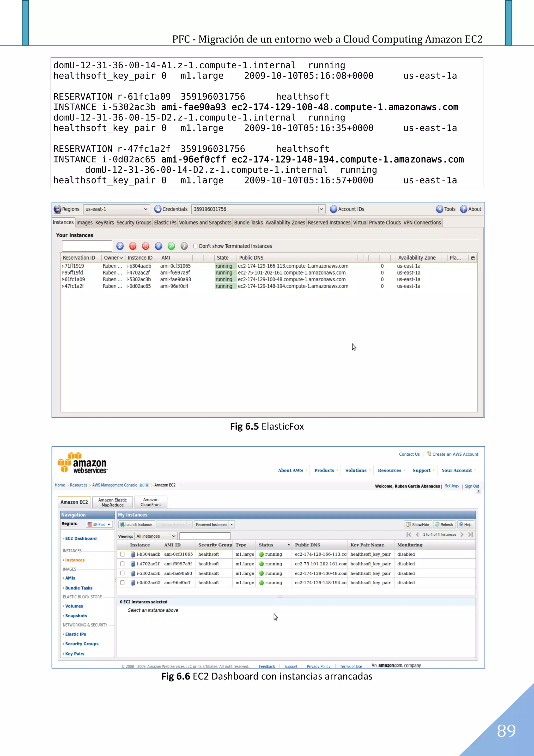This screenshot has width=534, height=756.
Task: Open the EC2 Dashboard link
Action: (81, 538)
